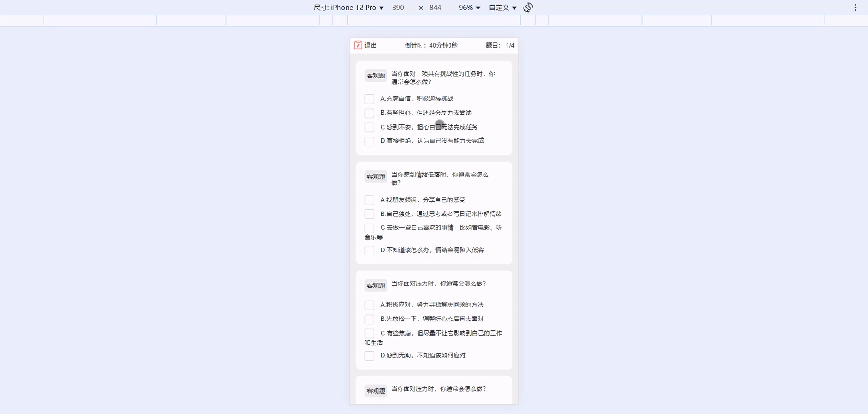Click the 退出 exit link
Screen dimensions: 868x414
click(x=370, y=45)
